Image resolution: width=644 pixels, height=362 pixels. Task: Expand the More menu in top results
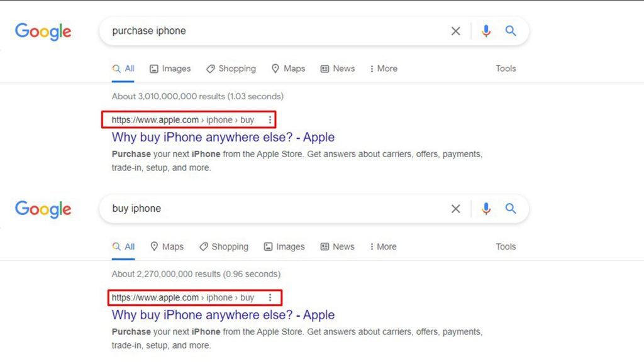click(x=384, y=69)
